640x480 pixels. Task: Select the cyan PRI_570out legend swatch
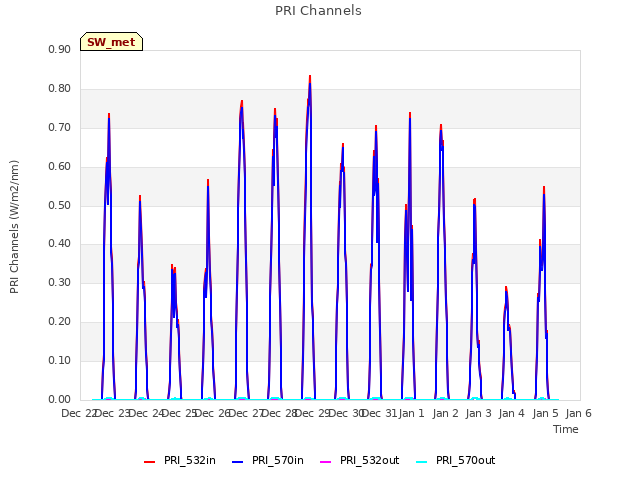tap(422, 462)
